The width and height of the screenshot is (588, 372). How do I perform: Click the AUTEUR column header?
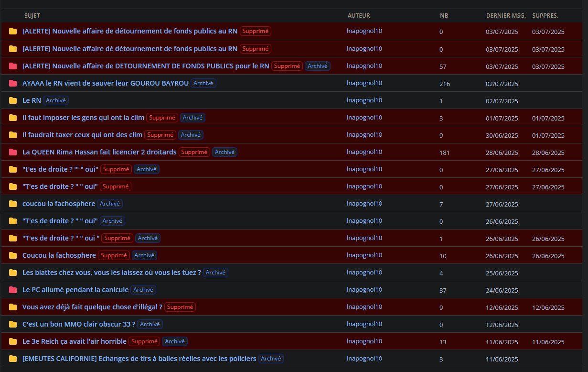(359, 16)
